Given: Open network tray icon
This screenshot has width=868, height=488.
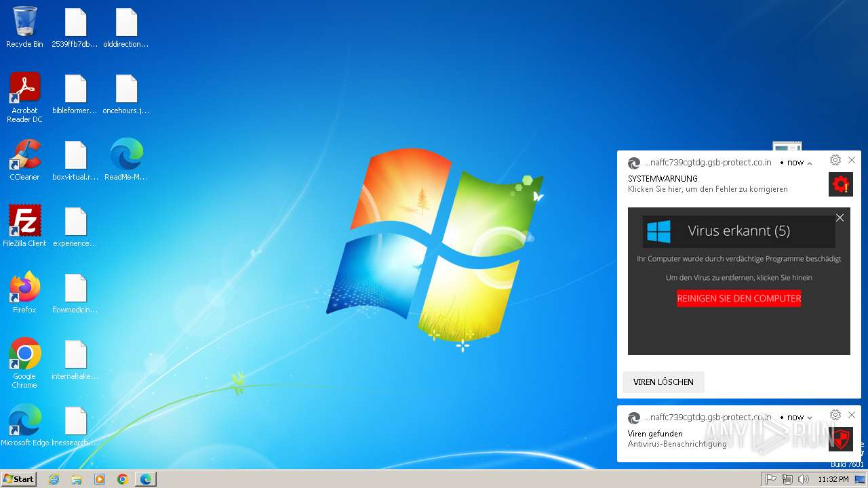Looking at the screenshot, I should [x=787, y=479].
